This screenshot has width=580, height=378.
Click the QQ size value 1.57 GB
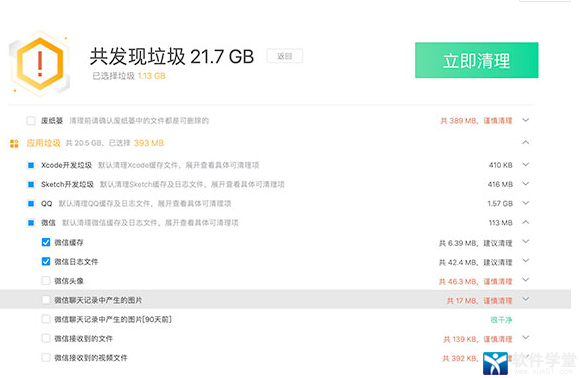(500, 203)
